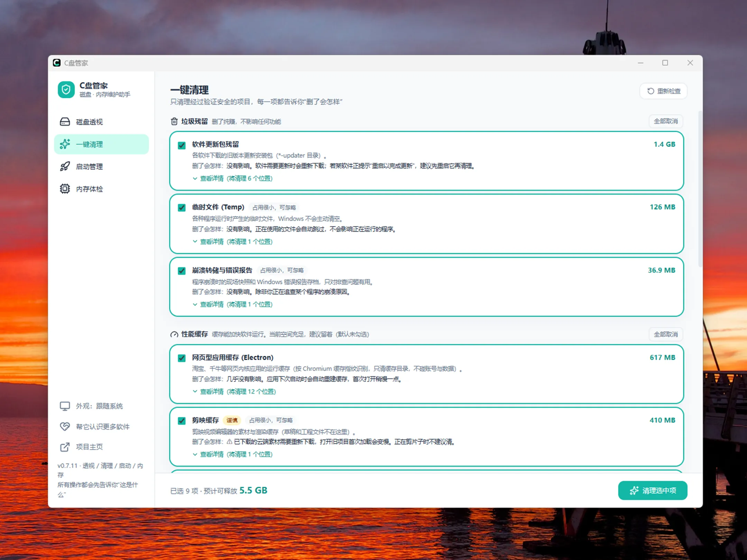This screenshot has width=747, height=560.
Task: Click 全部取消 for 性能缓存 section
Action: coord(665,334)
